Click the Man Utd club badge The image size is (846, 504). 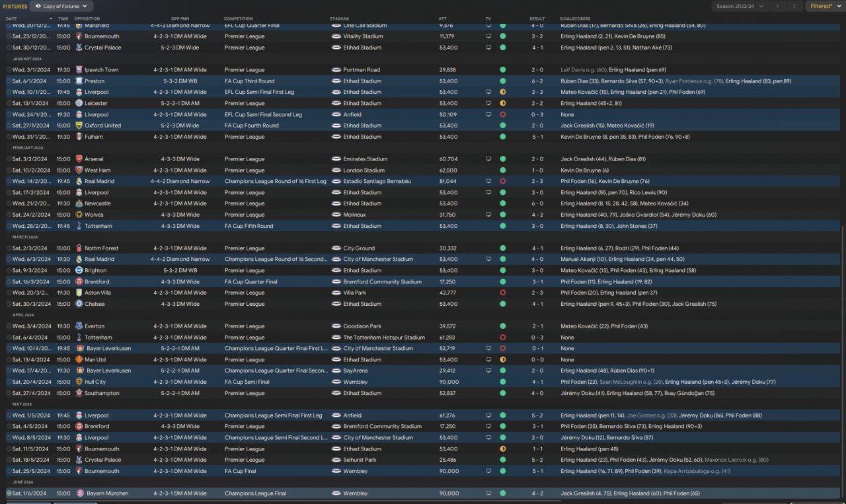(x=79, y=360)
